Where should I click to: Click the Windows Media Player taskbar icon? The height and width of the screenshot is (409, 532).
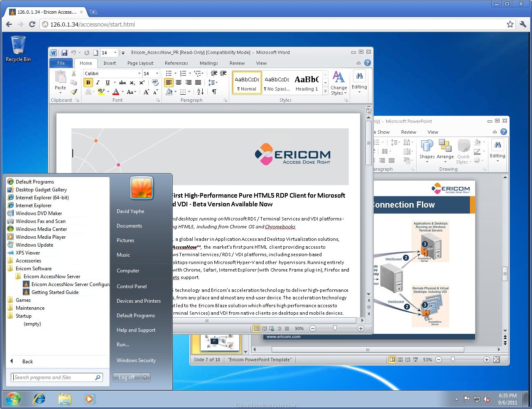89,399
